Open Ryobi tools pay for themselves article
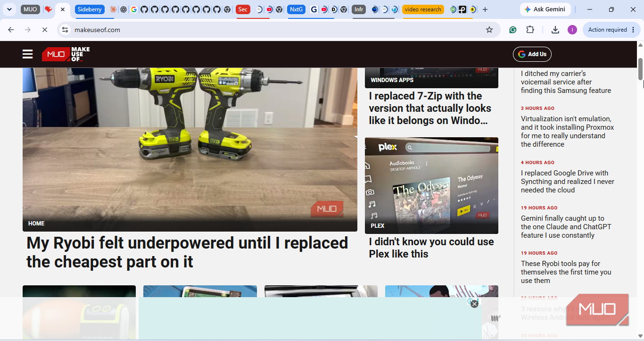Image resolution: width=644 pixels, height=341 pixels. pos(566,272)
